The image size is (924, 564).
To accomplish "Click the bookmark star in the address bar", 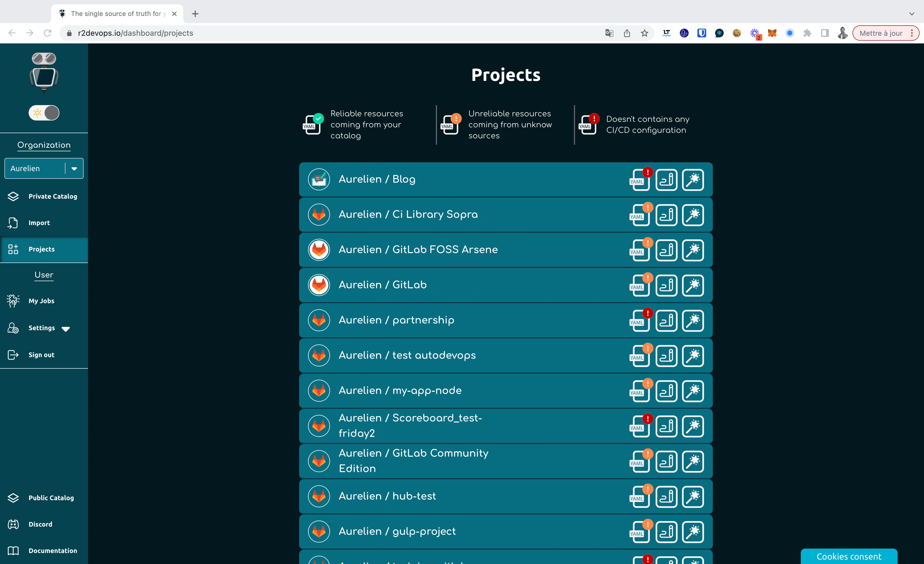I will pos(645,33).
